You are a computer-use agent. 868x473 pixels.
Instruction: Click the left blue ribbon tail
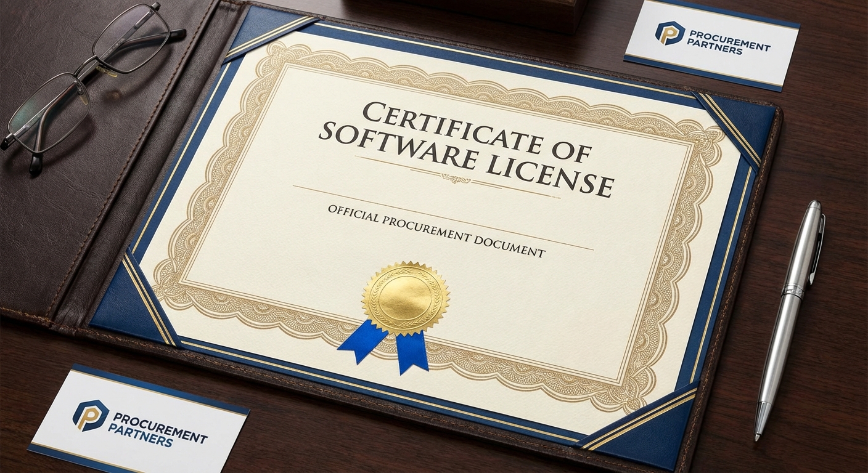pyautogui.click(x=364, y=341)
